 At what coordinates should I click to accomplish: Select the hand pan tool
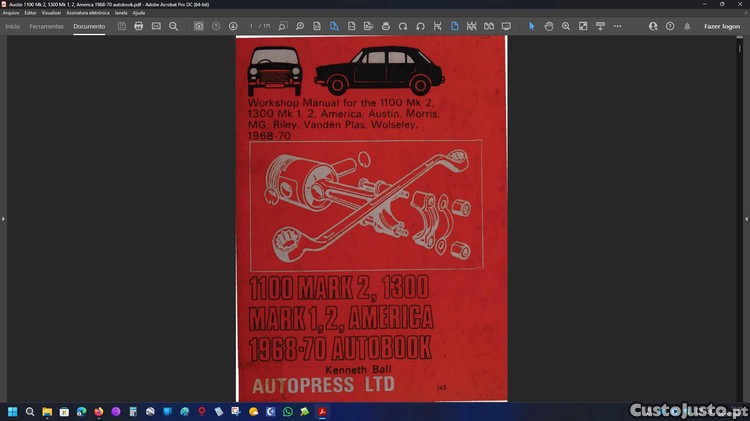point(549,26)
